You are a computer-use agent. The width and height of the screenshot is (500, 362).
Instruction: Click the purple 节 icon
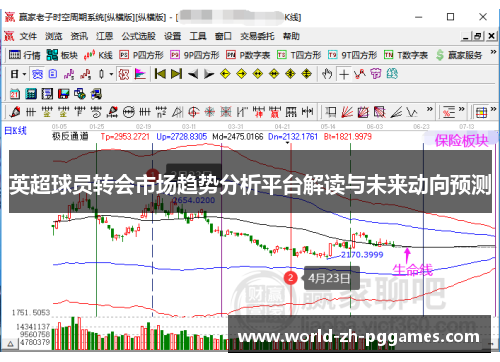[x=376, y=74]
